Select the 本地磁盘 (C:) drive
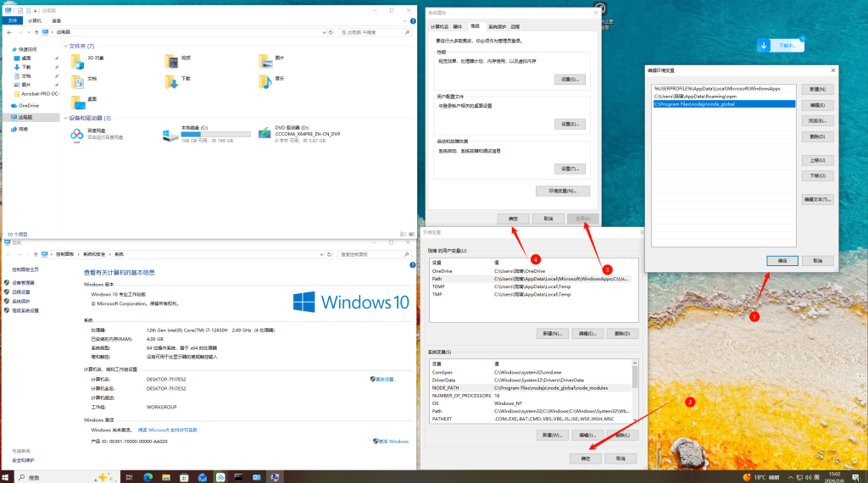 point(206,134)
